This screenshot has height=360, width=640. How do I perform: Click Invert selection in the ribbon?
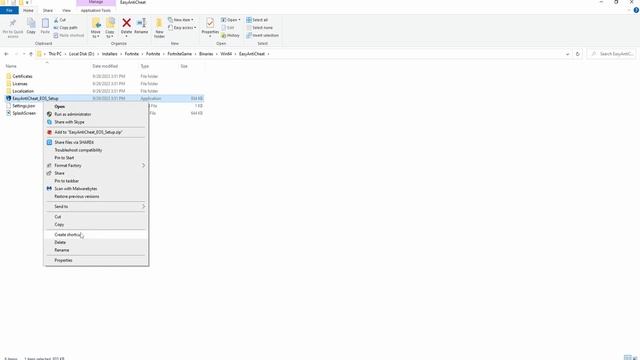(262, 36)
